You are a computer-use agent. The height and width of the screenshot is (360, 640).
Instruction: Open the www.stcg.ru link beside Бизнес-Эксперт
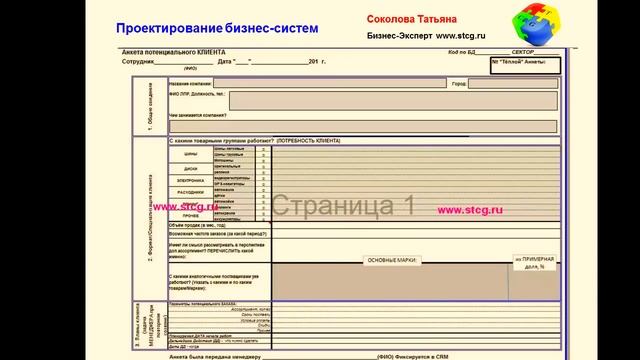(460, 36)
